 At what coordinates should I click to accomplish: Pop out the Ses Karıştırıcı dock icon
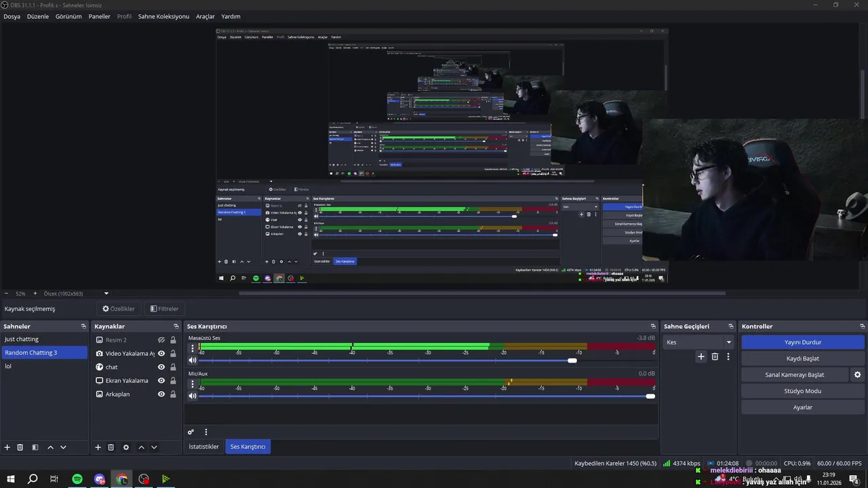(x=653, y=327)
